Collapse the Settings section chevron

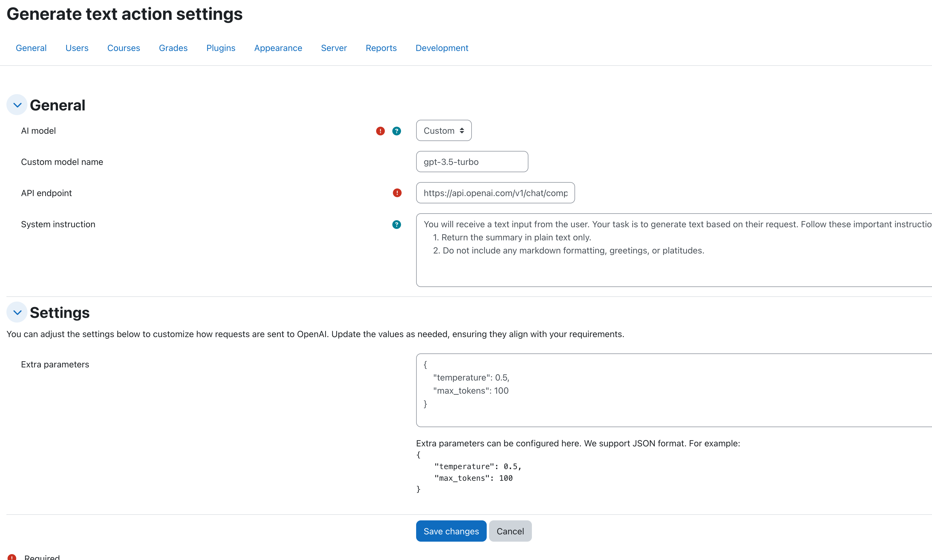click(x=17, y=312)
